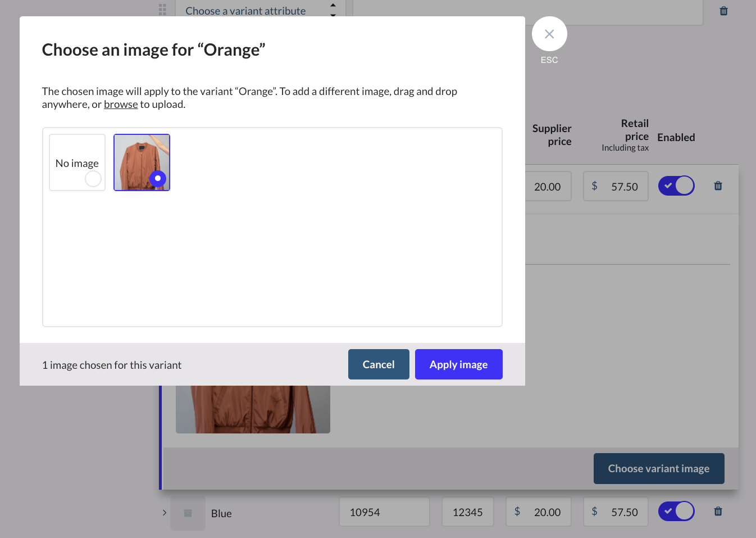Click the orange jacket preview behind the dialog
The image size is (756, 538).
253,409
